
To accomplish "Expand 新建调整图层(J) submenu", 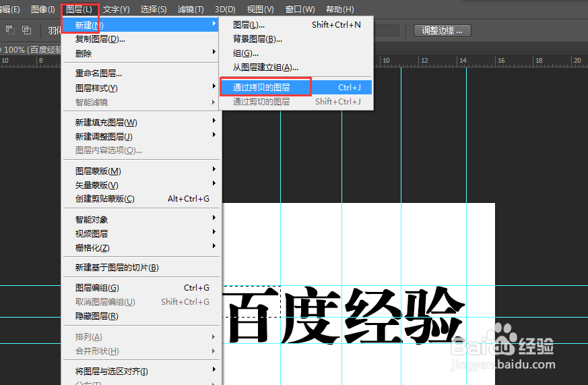I will pyautogui.click(x=141, y=137).
